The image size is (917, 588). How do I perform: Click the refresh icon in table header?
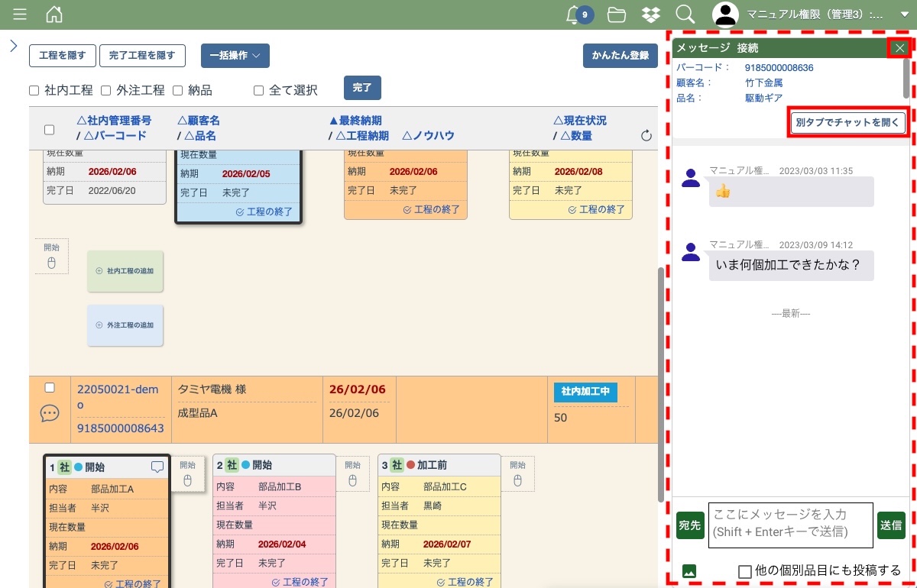click(x=646, y=136)
